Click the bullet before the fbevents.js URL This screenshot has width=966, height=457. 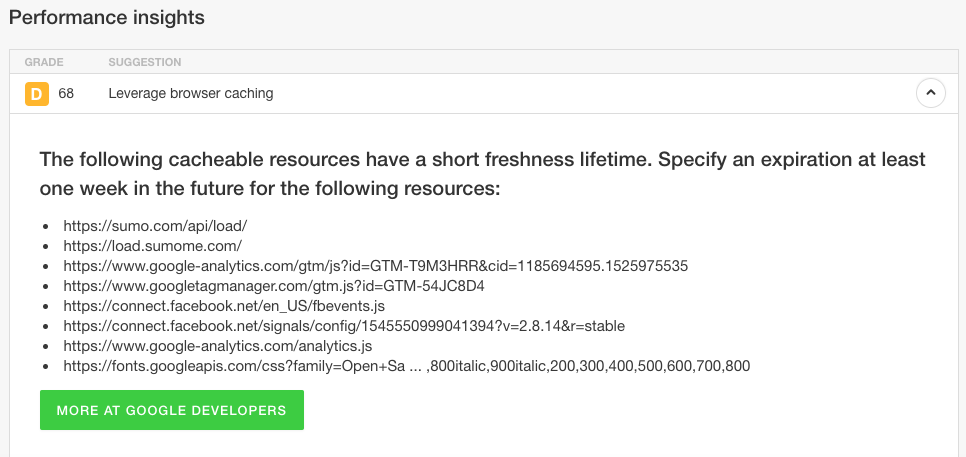tap(46, 307)
